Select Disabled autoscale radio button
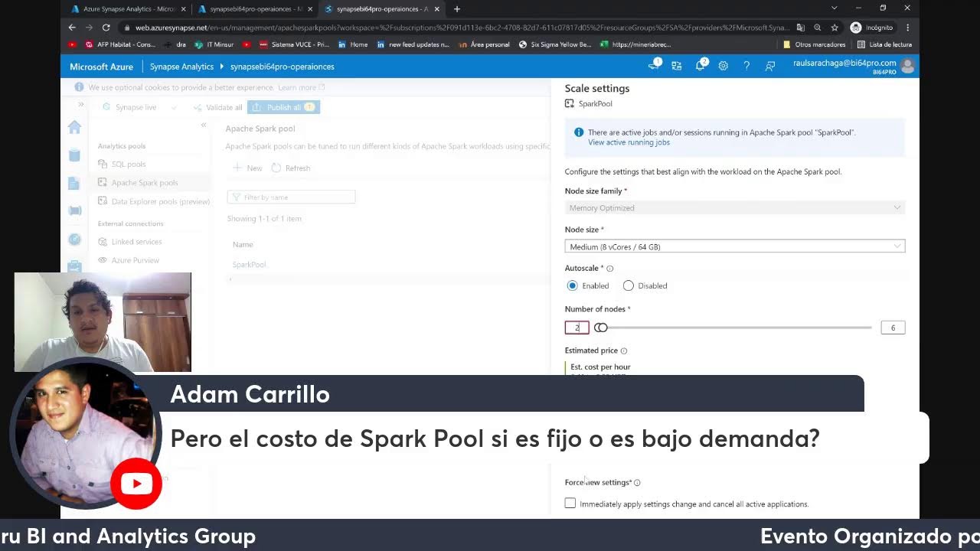 pyautogui.click(x=629, y=285)
